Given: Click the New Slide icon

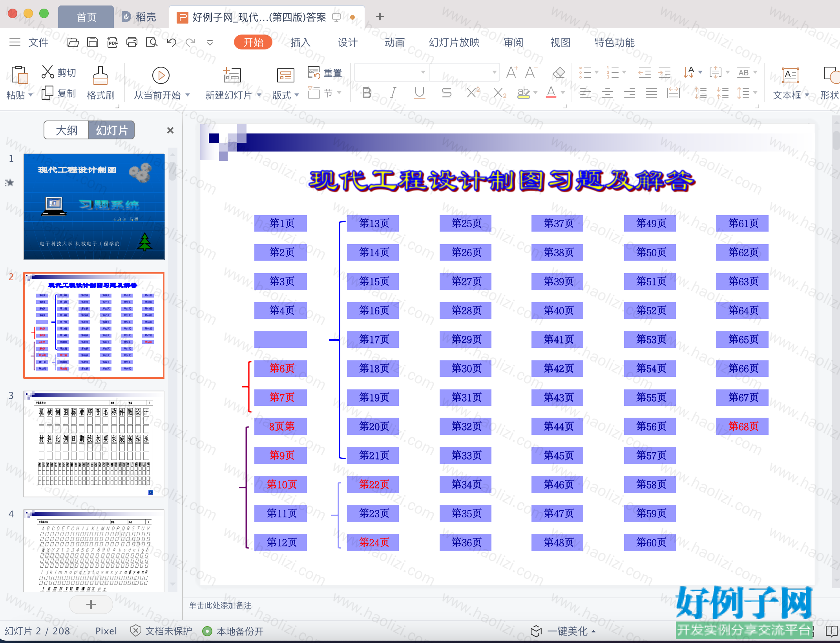Looking at the screenshot, I should coord(232,75).
